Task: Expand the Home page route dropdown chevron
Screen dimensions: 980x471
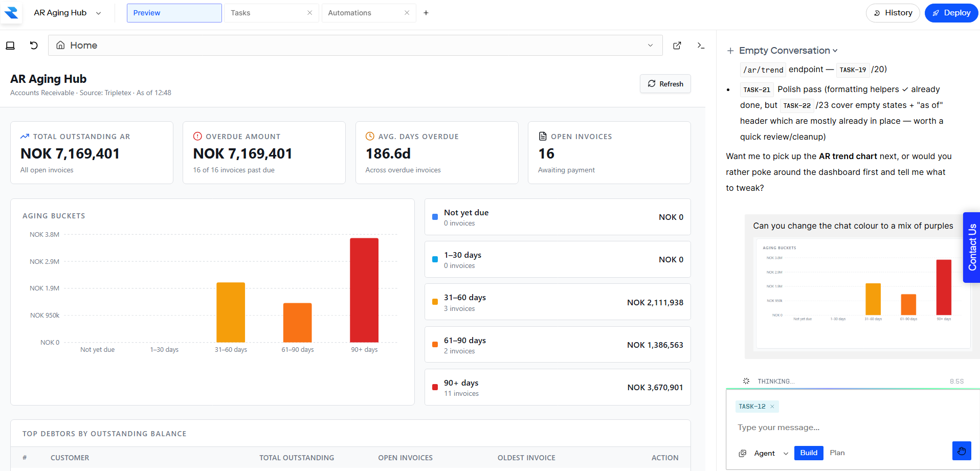Action: tap(650, 46)
